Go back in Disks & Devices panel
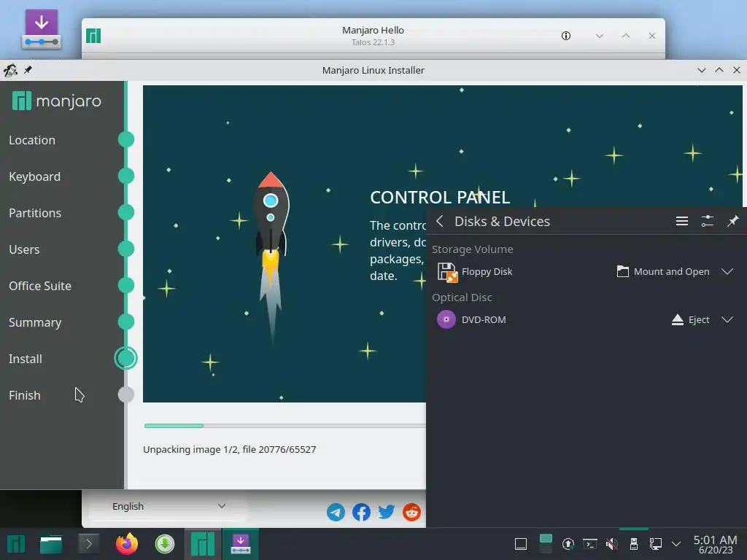 pyautogui.click(x=440, y=221)
